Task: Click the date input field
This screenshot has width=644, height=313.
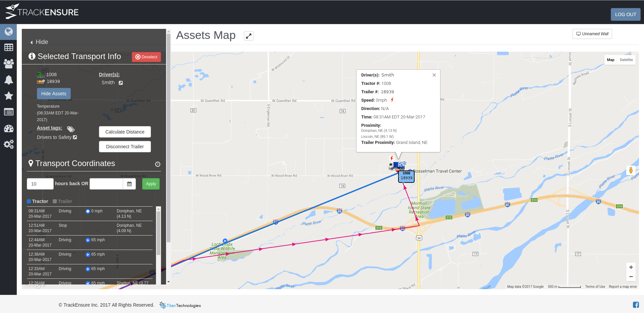Action: (106, 184)
